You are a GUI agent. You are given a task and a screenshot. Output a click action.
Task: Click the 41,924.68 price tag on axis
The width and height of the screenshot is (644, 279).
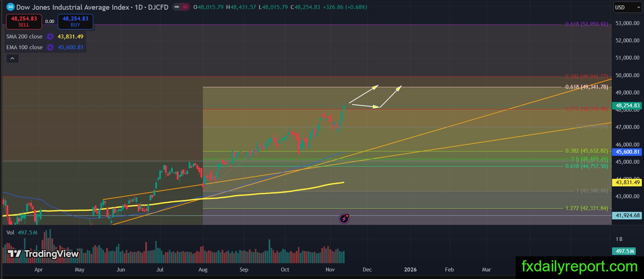tap(628, 215)
